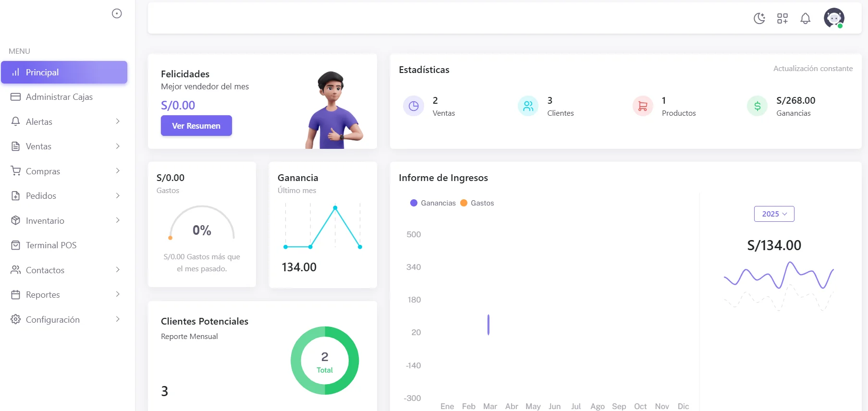Expand the Ventas submenu chevron

click(x=118, y=146)
